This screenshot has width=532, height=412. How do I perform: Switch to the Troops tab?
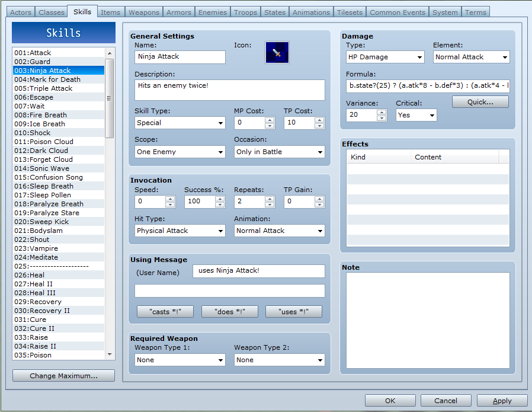245,12
